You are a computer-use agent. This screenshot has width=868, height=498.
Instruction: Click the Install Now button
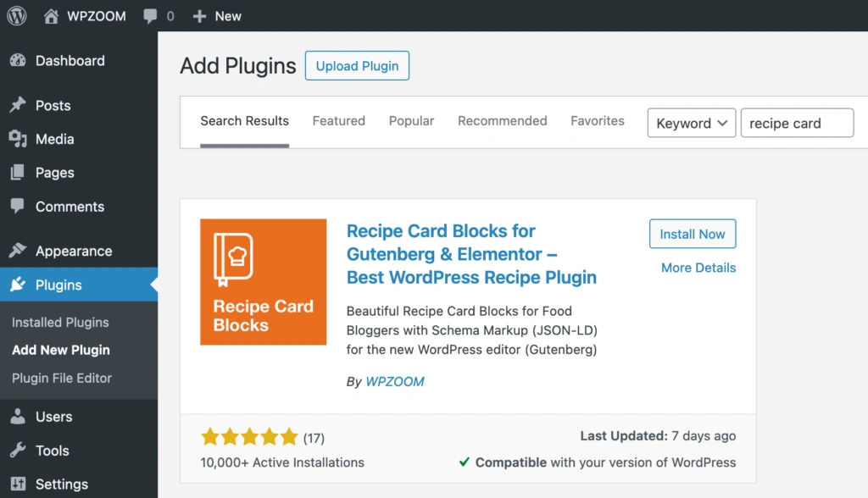(x=693, y=235)
